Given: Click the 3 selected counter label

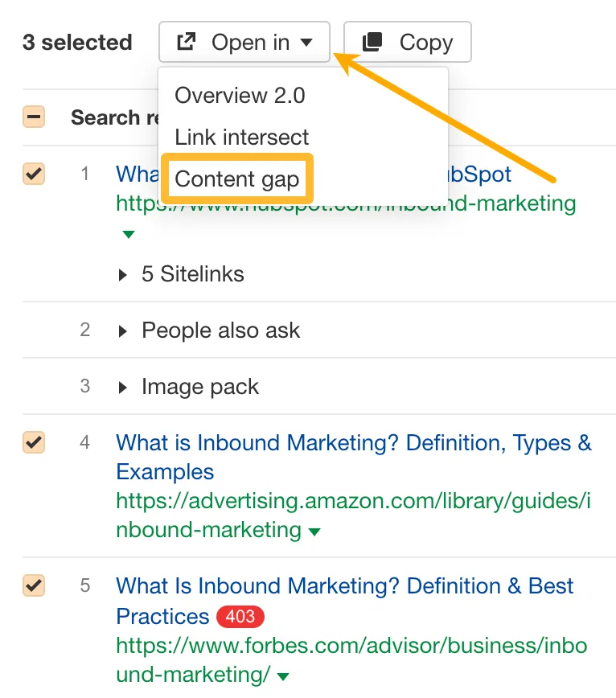Looking at the screenshot, I should coord(76,42).
